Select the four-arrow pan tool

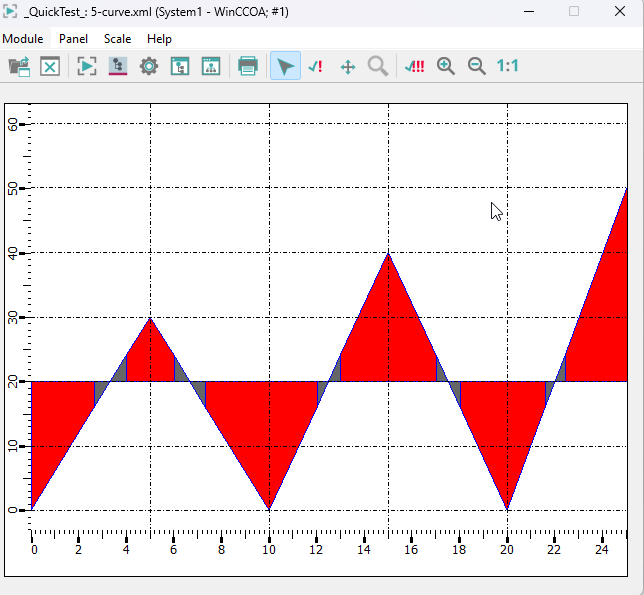(x=348, y=67)
